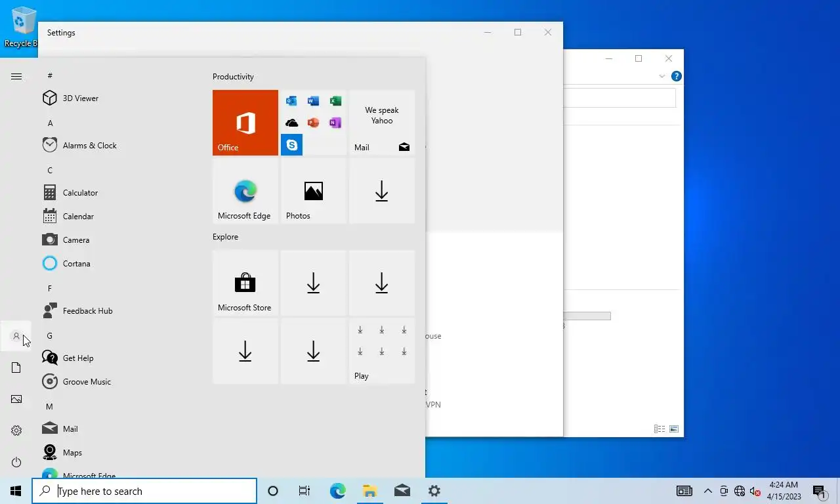
Task: Open Mail on the taskbar
Action: [402, 491]
